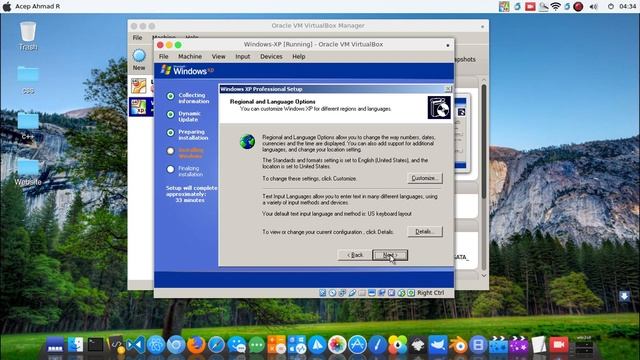The width and height of the screenshot is (640, 360).
Task: Click the hard disk activity status icon
Action: (x=322, y=293)
